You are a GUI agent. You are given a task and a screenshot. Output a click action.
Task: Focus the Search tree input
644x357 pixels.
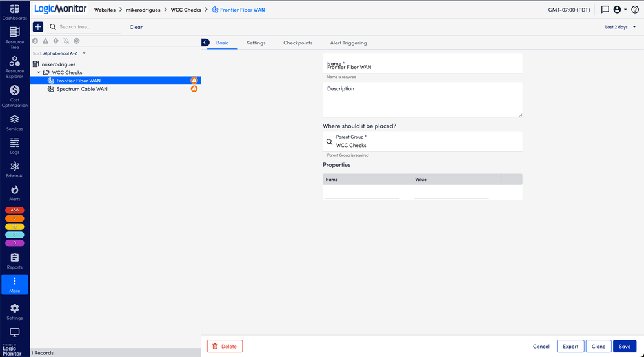pos(90,26)
